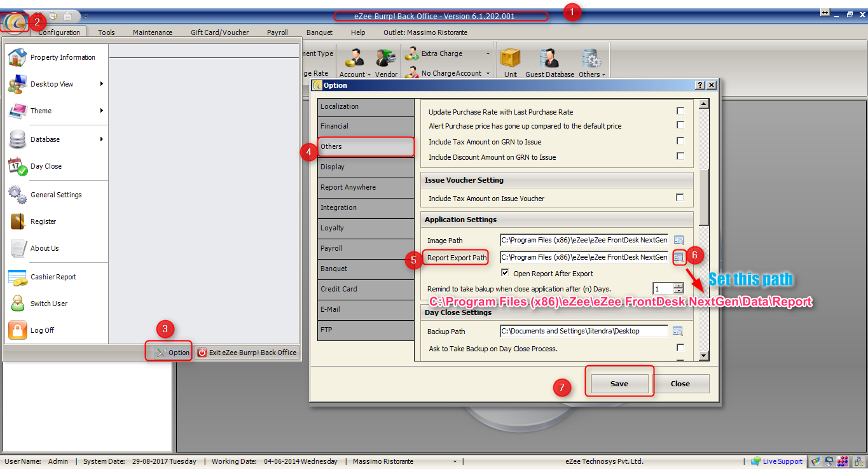Click scroll down arrow in Option dialog
This screenshot has height=469, width=868.
coord(704,356)
